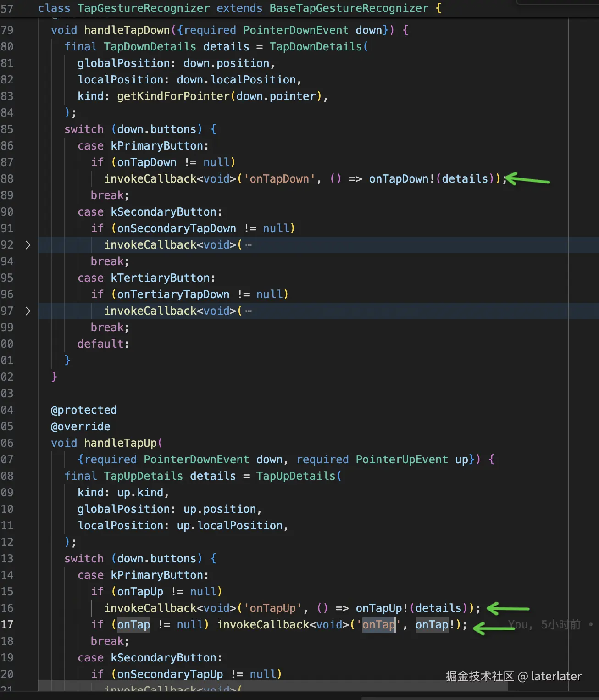Screen dimensions: 599x700
Task: Click line number 17 in the gutter
Action: [7, 625]
